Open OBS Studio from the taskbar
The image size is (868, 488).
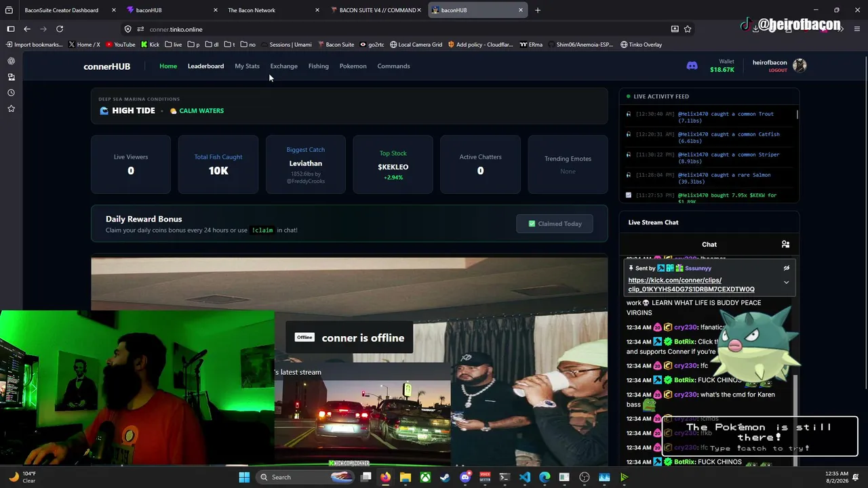point(585,477)
